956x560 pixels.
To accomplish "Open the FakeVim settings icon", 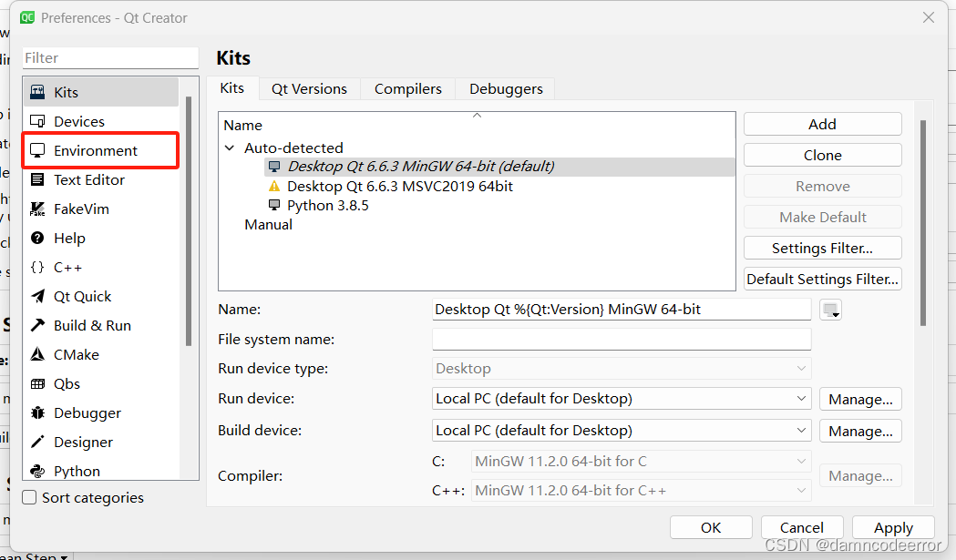I will 37,209.
